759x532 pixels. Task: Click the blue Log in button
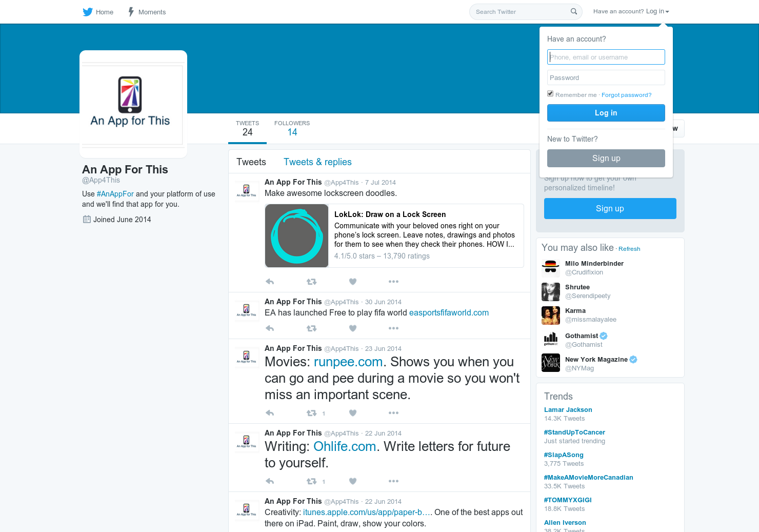pyautogui.click(x=606, y=113)
